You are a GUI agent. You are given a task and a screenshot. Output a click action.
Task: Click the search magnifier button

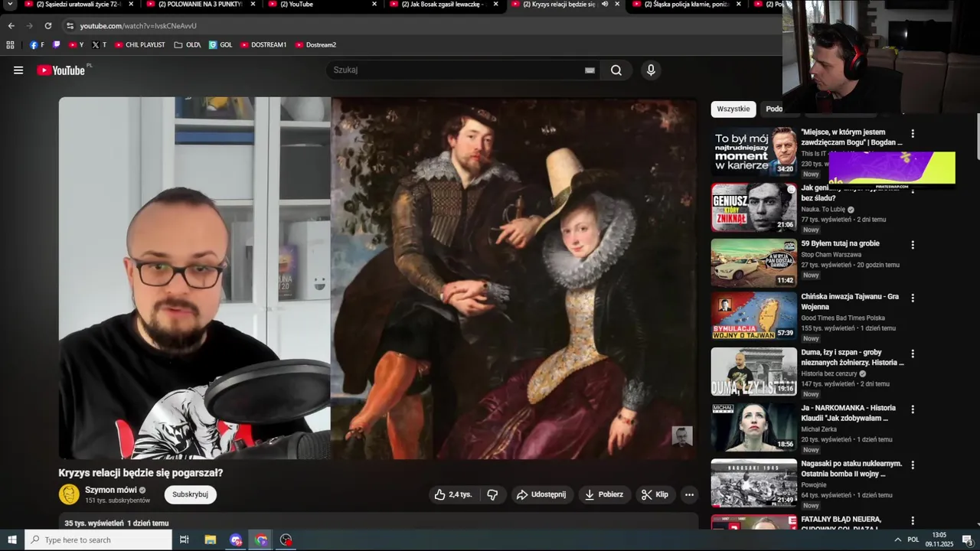[616, 70]
